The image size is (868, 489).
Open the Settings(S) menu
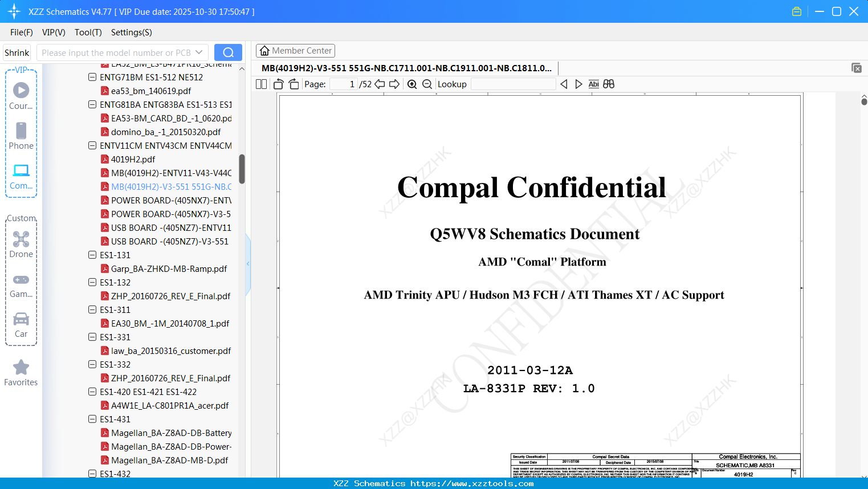(x=132, y=32)
